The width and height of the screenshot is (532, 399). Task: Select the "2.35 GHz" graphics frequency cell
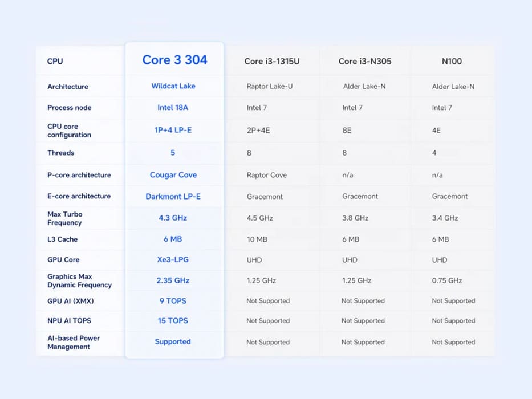[173, 280]
